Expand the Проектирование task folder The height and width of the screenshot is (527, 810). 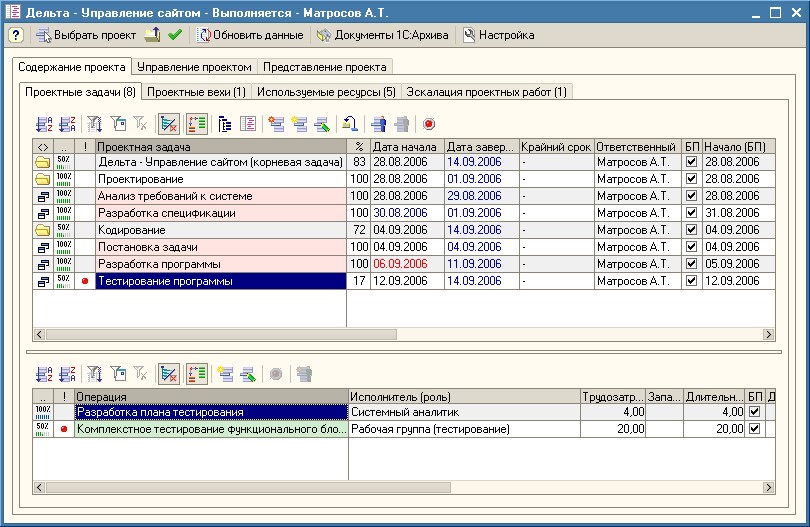(43, 179)
